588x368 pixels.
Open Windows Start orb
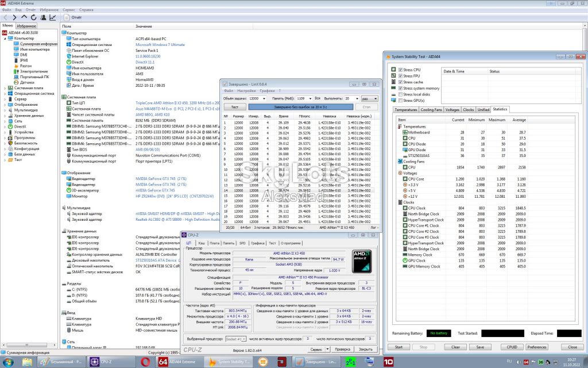point(8,362)
